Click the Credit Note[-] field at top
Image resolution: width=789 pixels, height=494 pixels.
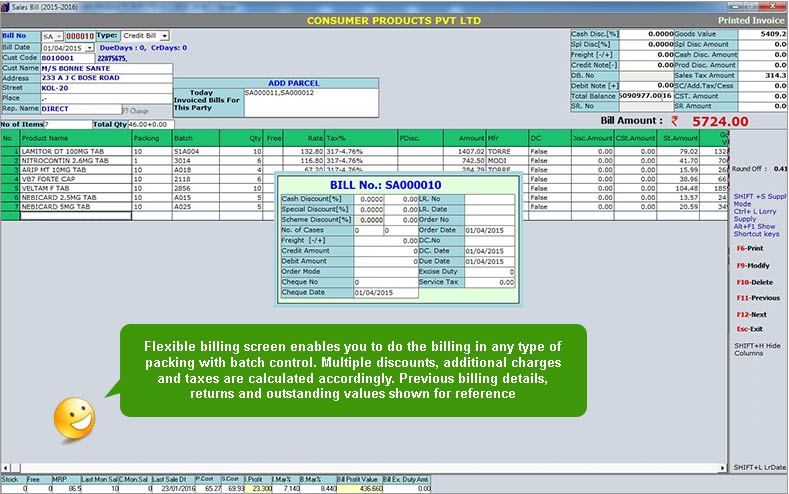(x=647, y=65)
